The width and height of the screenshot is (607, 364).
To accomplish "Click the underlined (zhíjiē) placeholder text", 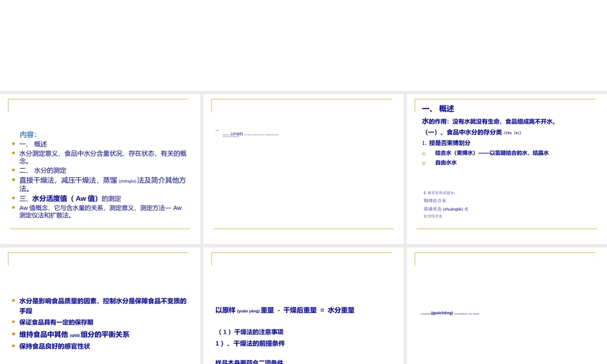I will pos(236,134).
